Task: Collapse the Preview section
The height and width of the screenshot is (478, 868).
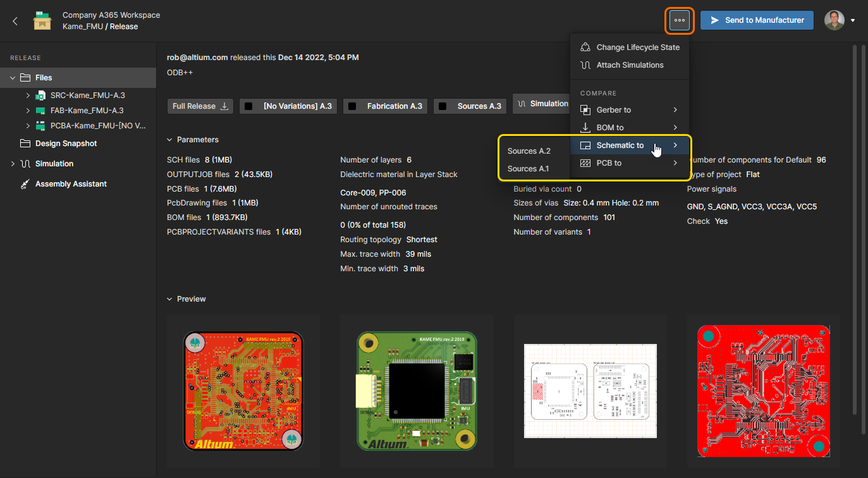Action: click(x=169, y=299)
